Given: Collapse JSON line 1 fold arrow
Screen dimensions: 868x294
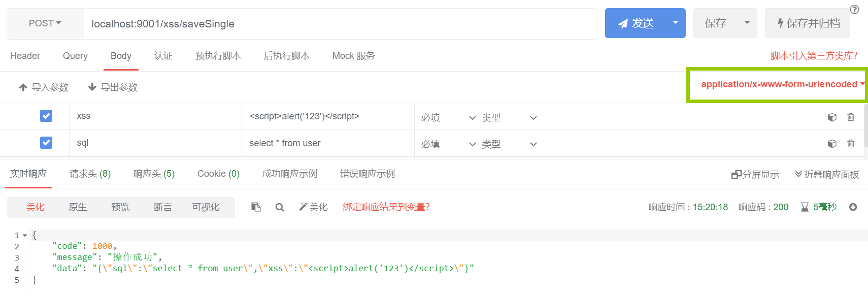Looking at the screenshot, I should click(x=25, y=236).
